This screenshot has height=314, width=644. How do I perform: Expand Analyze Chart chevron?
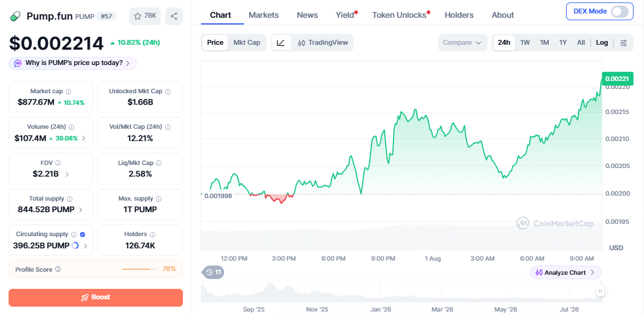(x=592, y=272)
